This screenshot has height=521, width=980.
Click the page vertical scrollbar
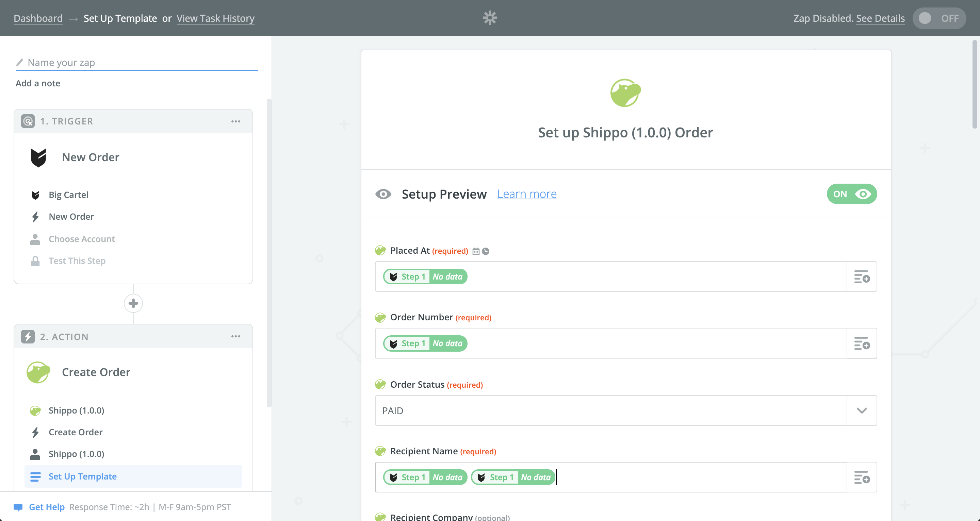click(x=975, y=84)
